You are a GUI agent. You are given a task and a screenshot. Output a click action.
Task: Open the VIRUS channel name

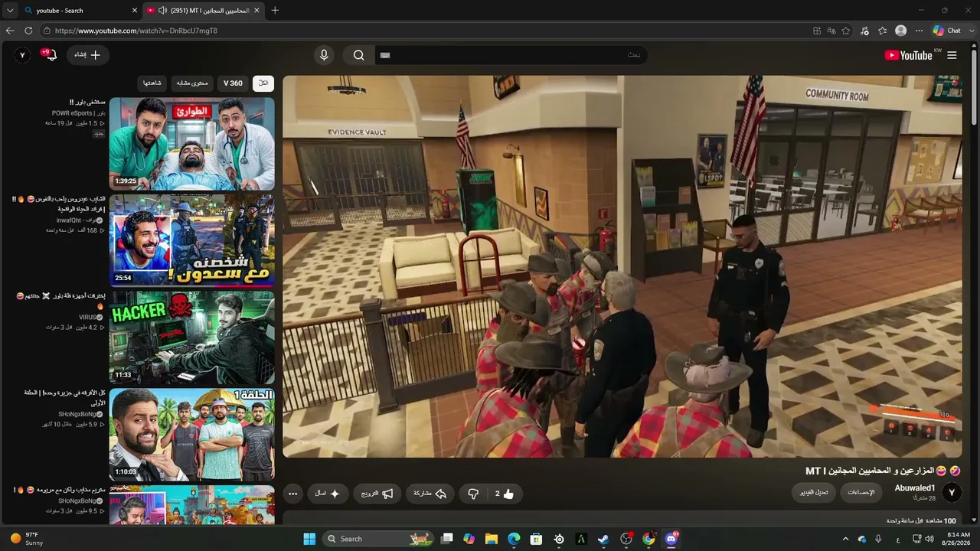pyautogui.click(x=90, y=317)
